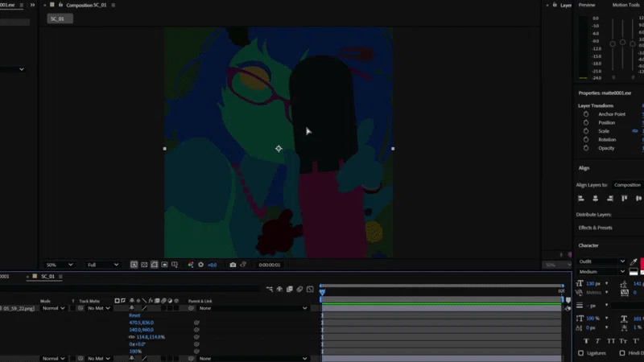This screenshot has width=644, height=362.
Task: Click the middle audio level slider knob
Action: point(622,43)
